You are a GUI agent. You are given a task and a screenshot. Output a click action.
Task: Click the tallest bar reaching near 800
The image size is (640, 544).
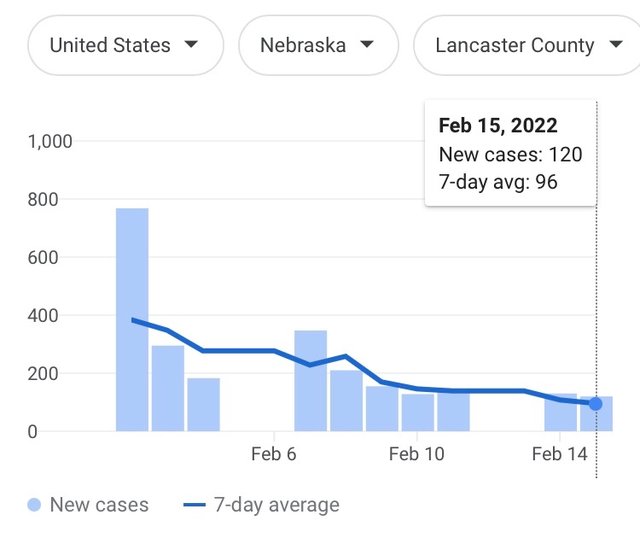132,320
